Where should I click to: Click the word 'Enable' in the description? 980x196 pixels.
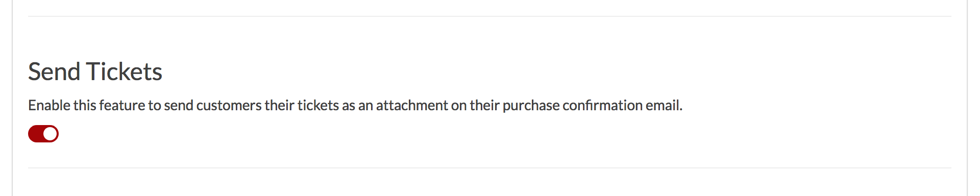coord(49,105)
